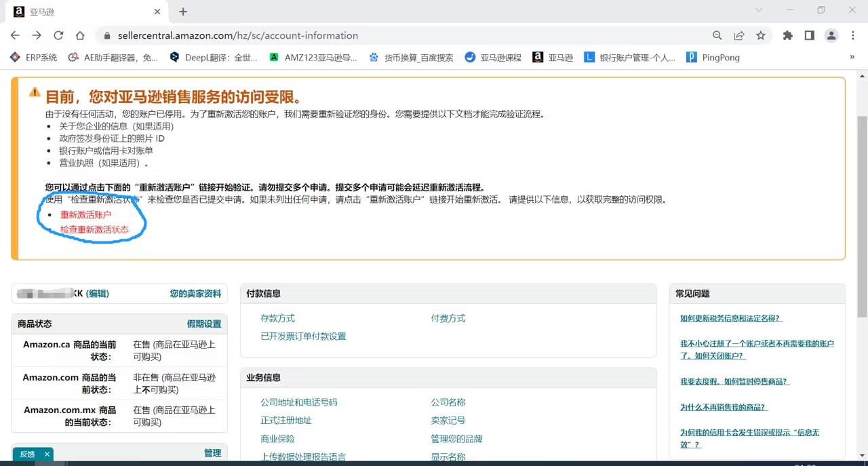Screen dimensions: 868x466
Task: Open tab search dropdown arrow
Action: click(759, 10)
